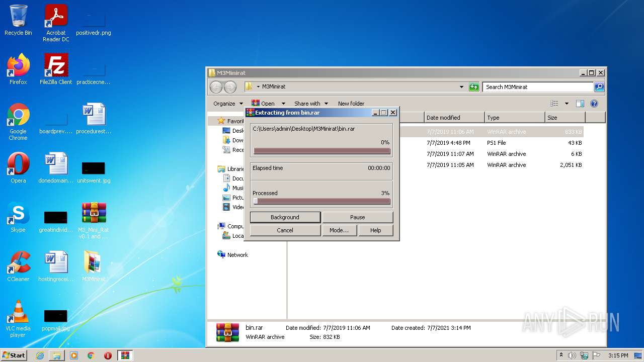Click Background in extraction dialog

[x=285, y=217]
